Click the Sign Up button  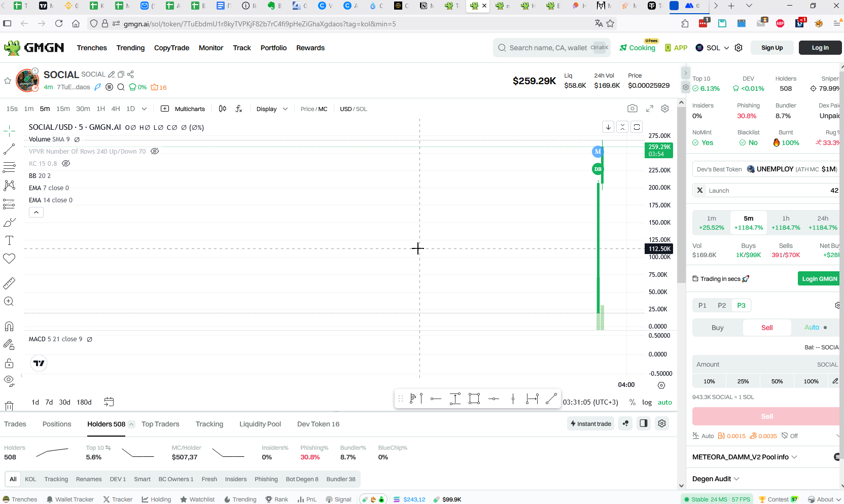pyautogui.click(x=772, y=48)
